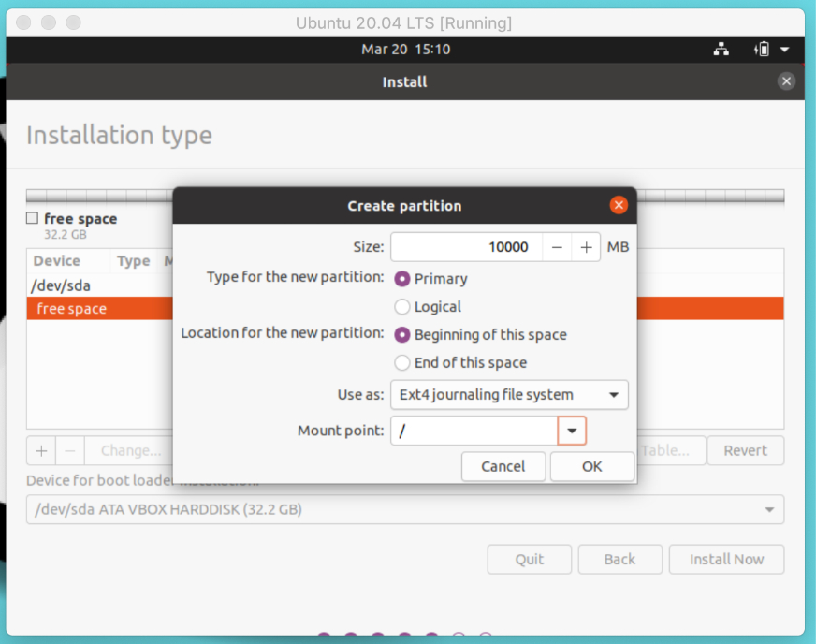Click the date and time in top bar

[406, 50]
